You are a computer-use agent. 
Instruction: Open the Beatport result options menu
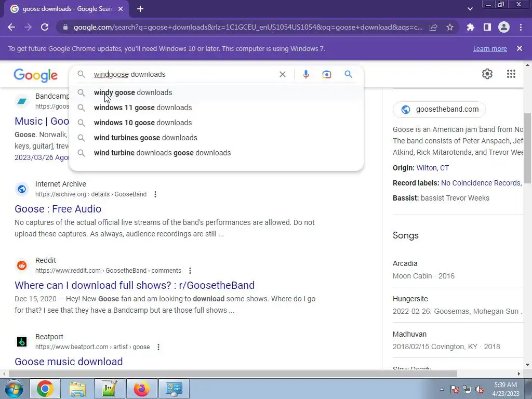tap(158, 347)
